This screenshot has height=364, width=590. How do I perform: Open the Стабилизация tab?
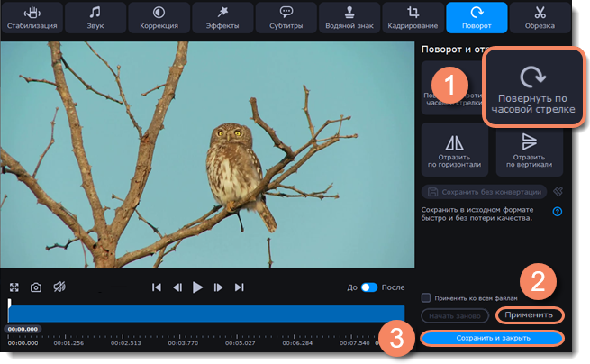pyautogui.click(x=32, y=16)
